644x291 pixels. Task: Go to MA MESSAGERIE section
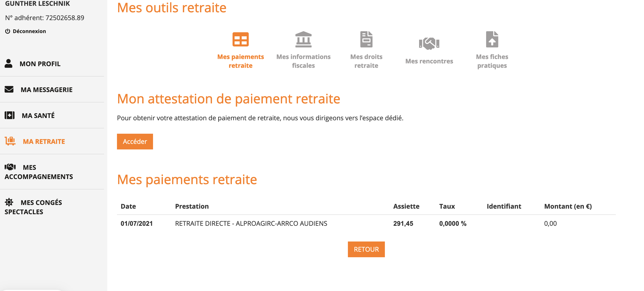[x=46, y=90]
